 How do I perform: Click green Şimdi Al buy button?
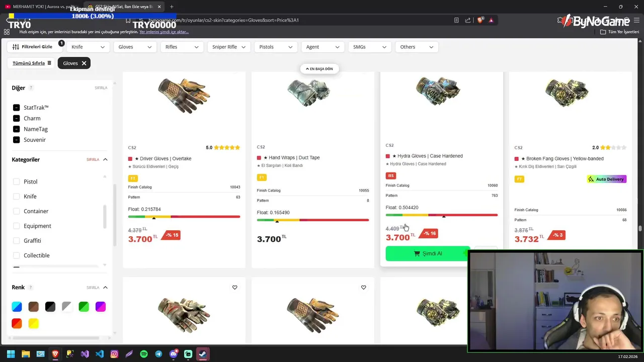(x=428, y=253)
